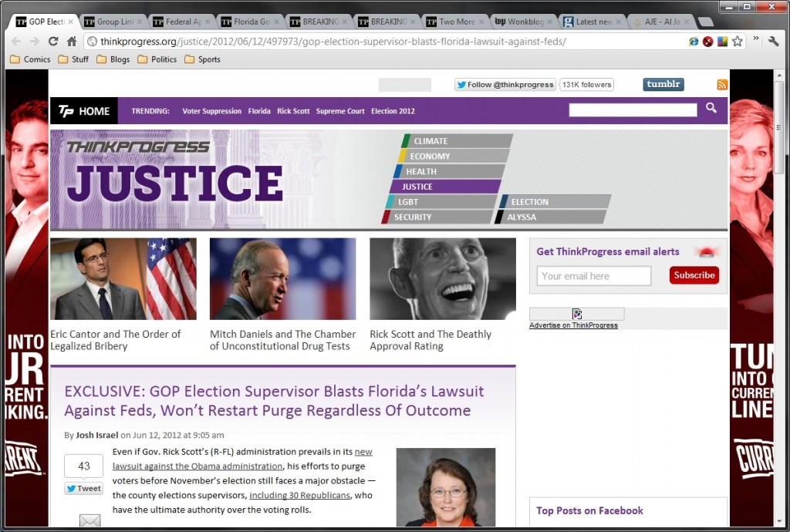The width and height of the screenshot is (790, 532).
Task: Go to the LGBT section
Action: [441, 202]
